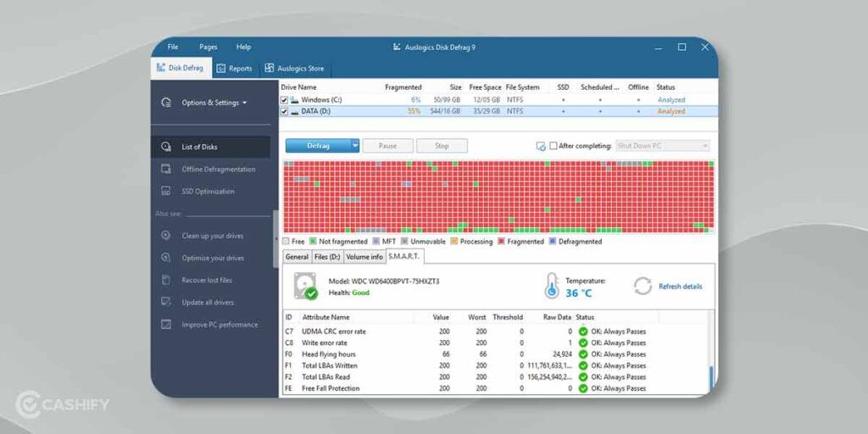Click the Update all drivers icon

click(x=165, y=302)
